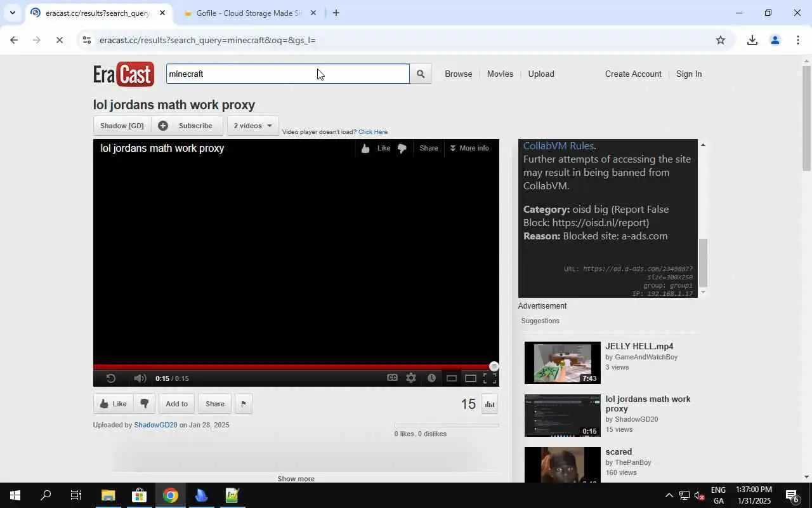Screen dimensions: 812x508
Task: Click the JELLY HELL.mp4 suggestion title
Action: pyautogui.click(x=639, y=346)
